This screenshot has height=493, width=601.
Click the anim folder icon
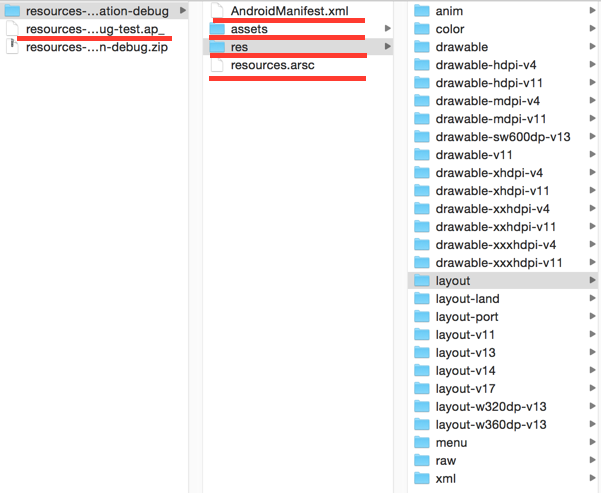422,11
